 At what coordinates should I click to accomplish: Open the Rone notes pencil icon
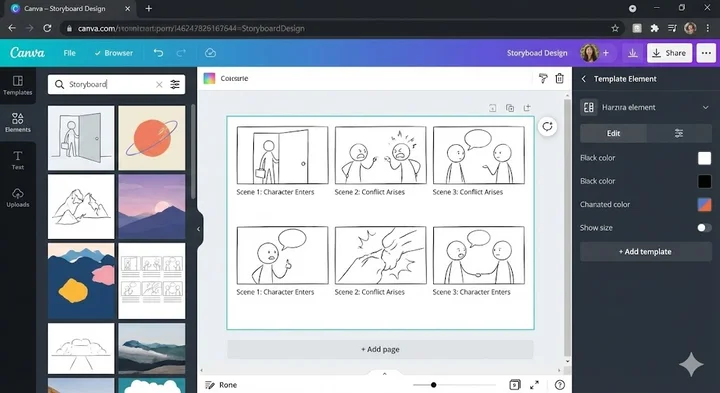[x=210, y=385]
